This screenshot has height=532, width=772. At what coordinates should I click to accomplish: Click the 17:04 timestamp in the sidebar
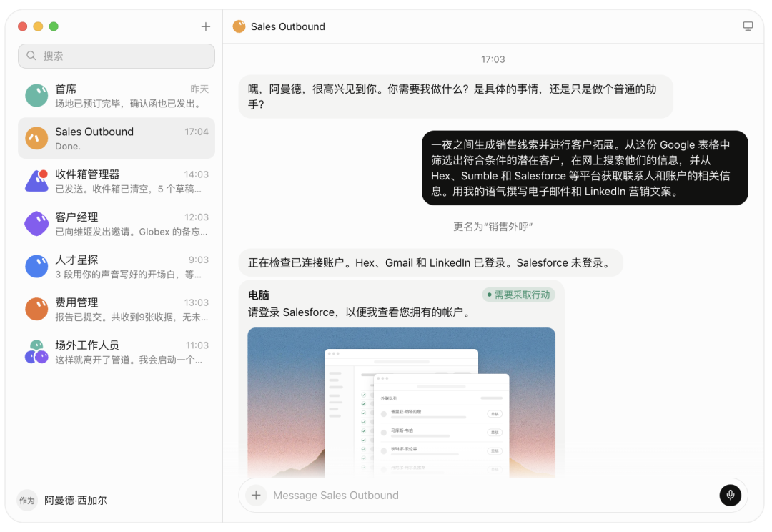[x=197, y=132]
